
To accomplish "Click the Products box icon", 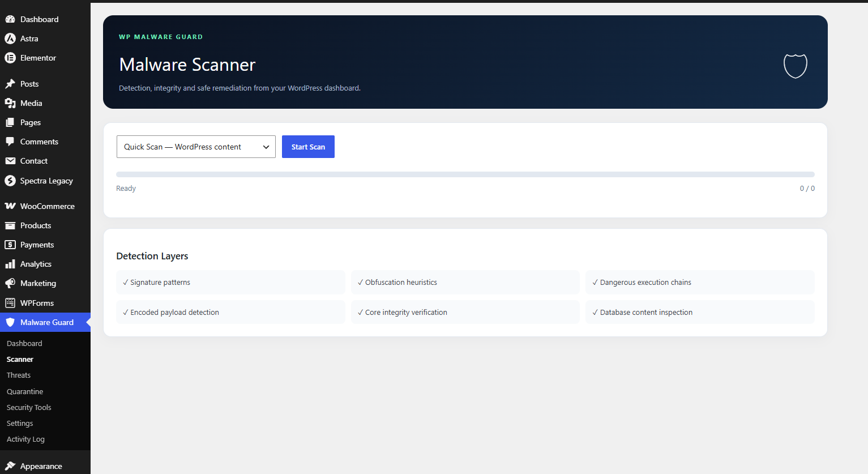I will pos(10,225).
